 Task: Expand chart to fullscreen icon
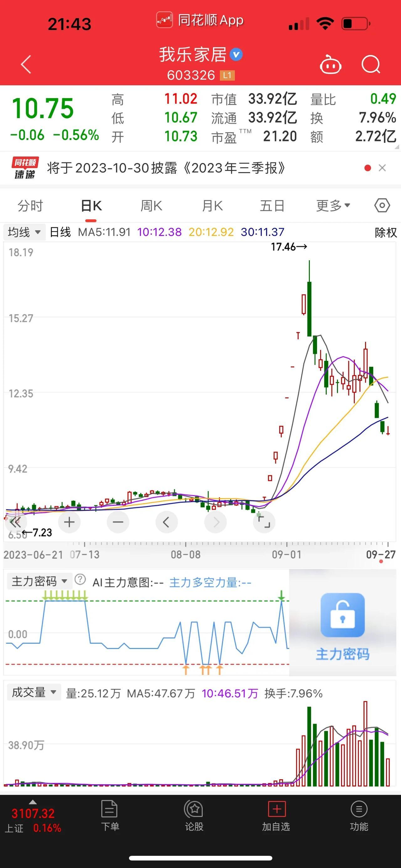(264, 522)
